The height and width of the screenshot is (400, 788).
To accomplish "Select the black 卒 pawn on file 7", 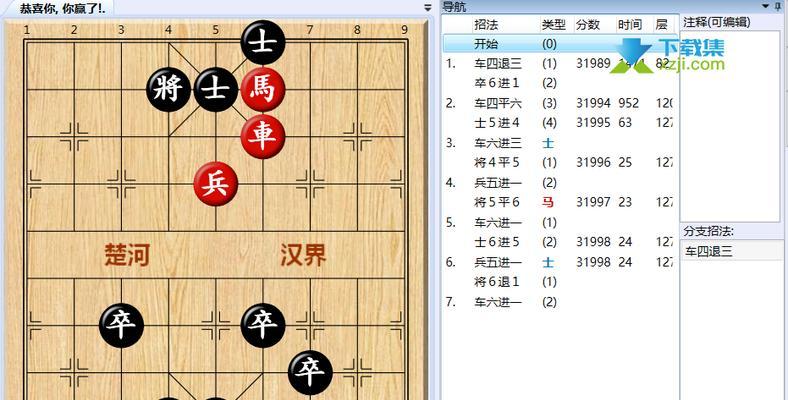I will [x=310, y=372].
